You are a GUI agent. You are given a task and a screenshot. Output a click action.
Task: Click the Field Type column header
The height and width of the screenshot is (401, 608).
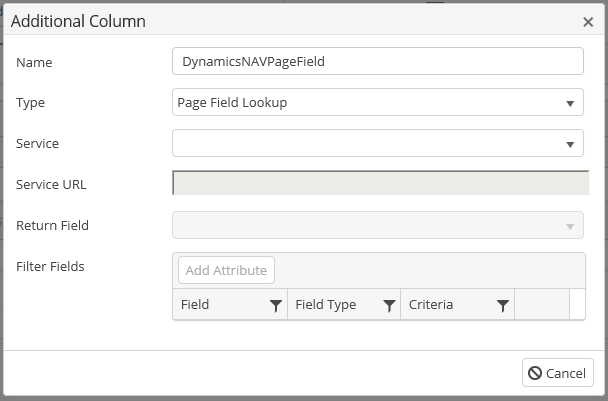[344, 304]
